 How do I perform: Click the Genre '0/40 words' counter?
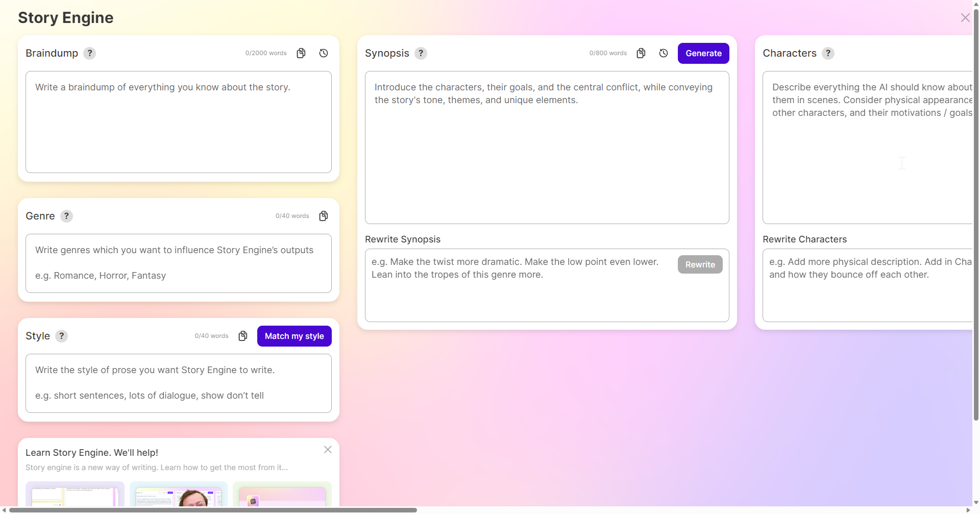tap(292, 216)
